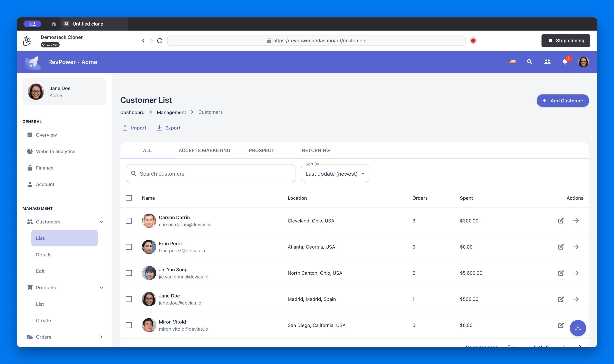Open Jane Doe row details arrow
Screen dimensions: 614x364
pyautogui.click(x=576, y=299)
